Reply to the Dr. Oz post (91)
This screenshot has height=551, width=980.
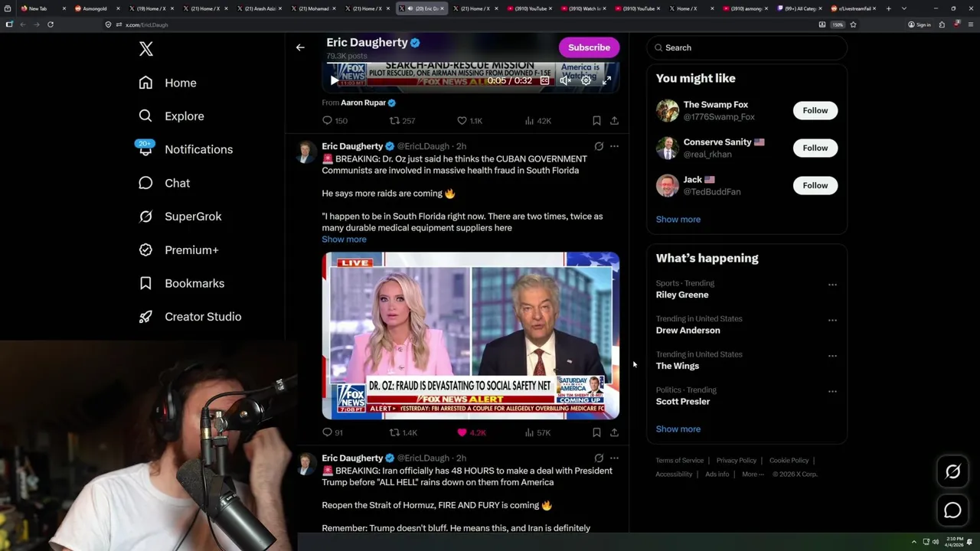(x=333, y=432)
